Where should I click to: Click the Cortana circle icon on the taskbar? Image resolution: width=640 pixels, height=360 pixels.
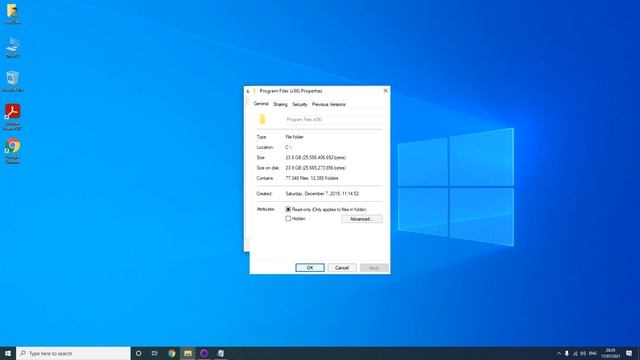pos(138,353)
